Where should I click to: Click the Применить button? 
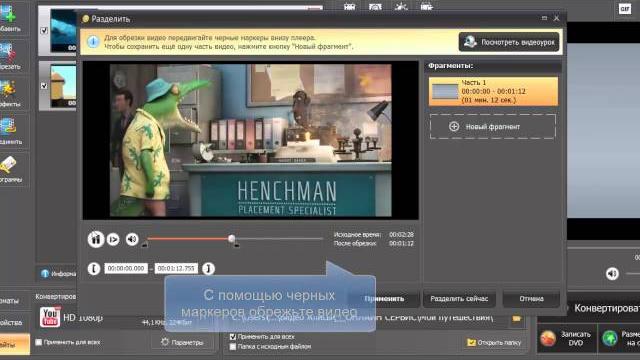point(384,299)
